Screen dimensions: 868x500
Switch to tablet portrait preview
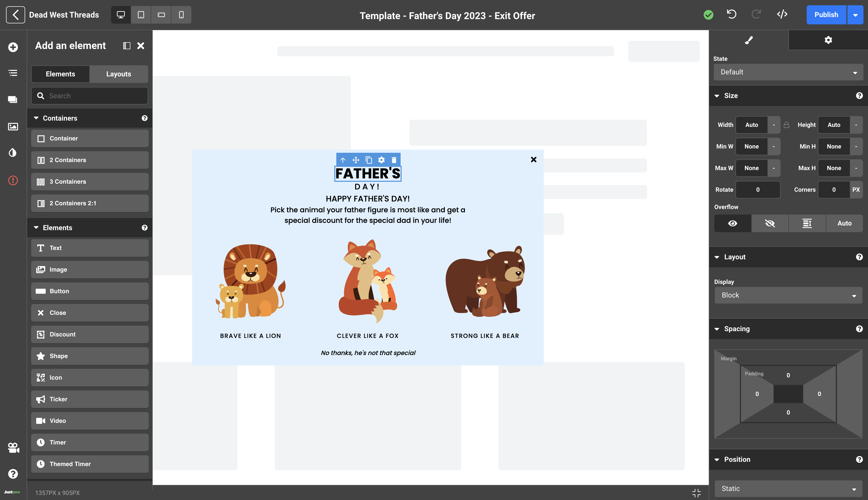[141, 15]
